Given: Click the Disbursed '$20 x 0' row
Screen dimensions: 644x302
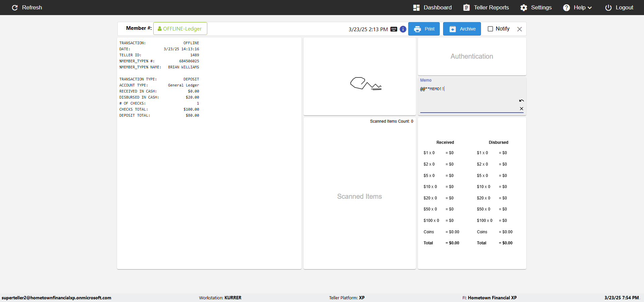Looking at the screenshot, I should 492,198.
